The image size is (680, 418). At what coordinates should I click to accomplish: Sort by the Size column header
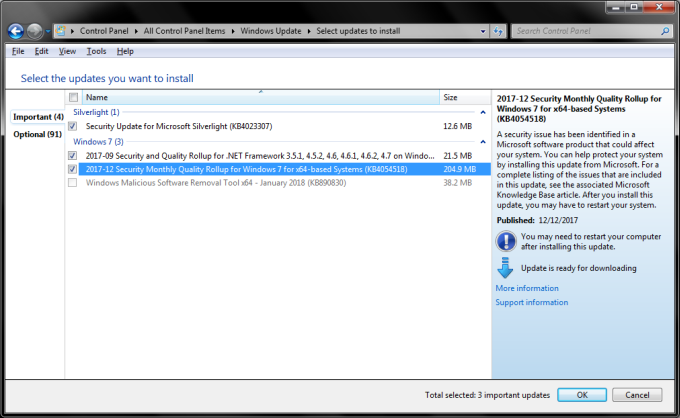coord(465,97)
